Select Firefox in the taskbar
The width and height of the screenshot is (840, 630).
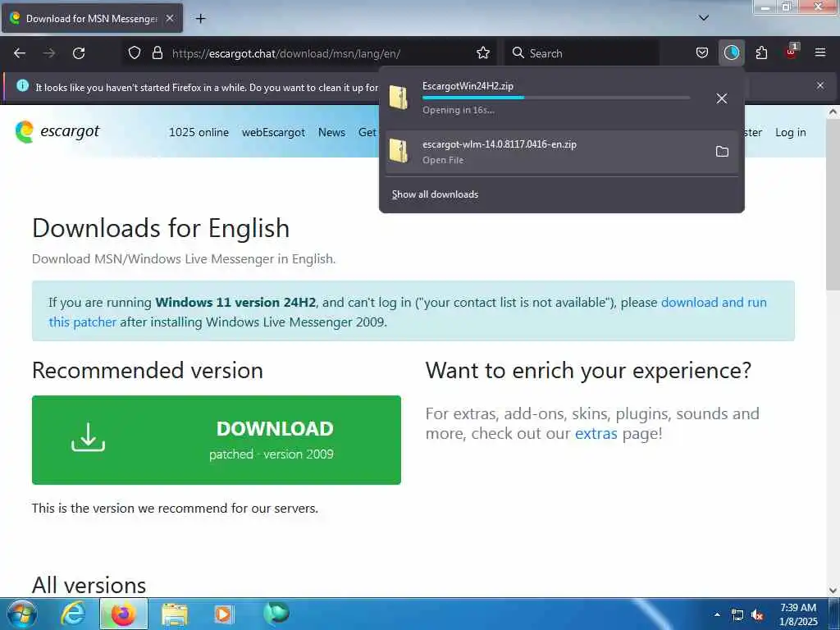coord(124,614)
